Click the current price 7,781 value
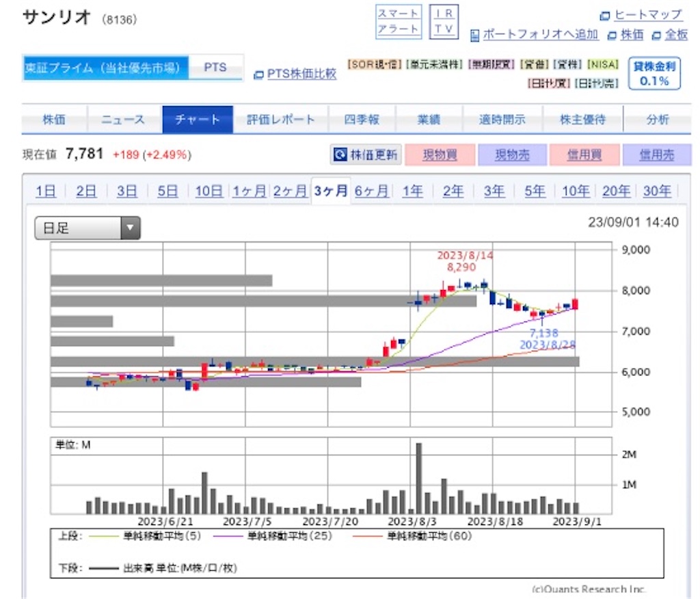This screenshot has width=700, height=599. (84, 154)
